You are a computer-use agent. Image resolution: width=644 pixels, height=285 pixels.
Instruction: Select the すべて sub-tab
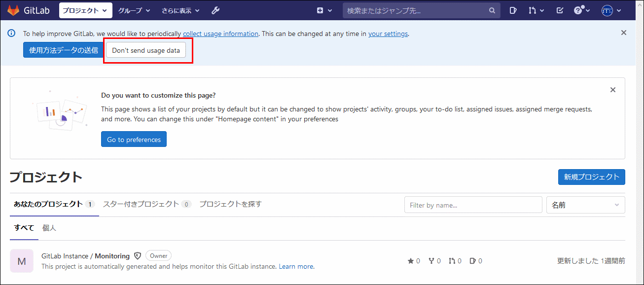(x=24, y=228)
